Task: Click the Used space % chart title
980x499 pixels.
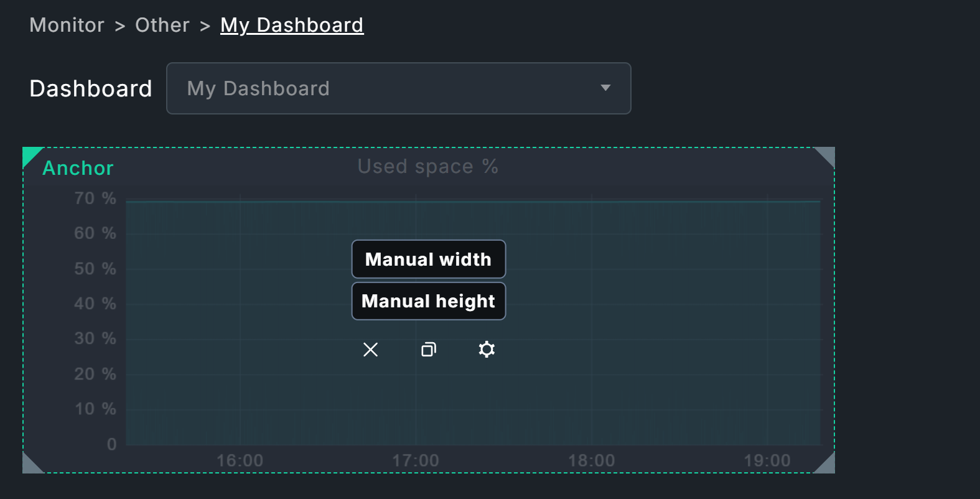Action: point(427,166)
